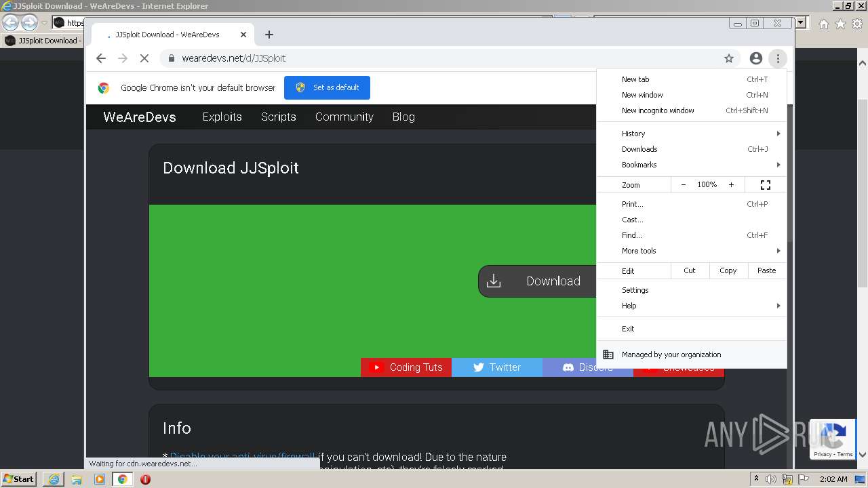
Task: Click the three-dot Chrome menu icon
Action: tap(778, 58)
